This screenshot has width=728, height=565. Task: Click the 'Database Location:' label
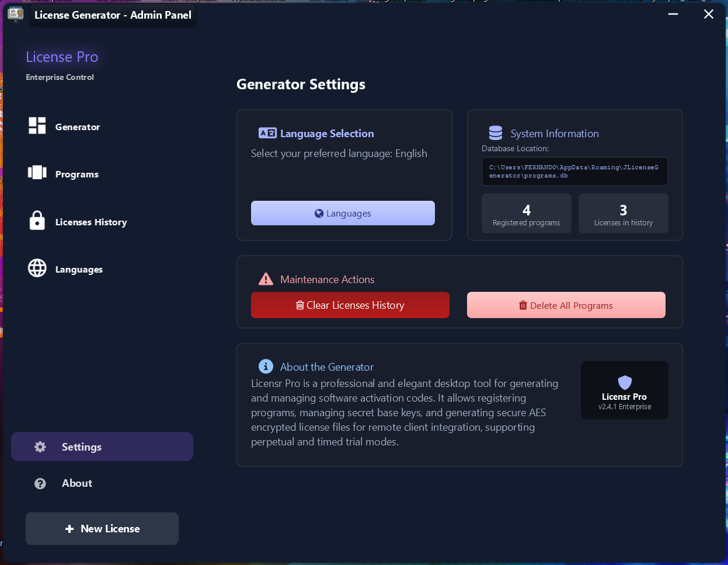(515, 149)
